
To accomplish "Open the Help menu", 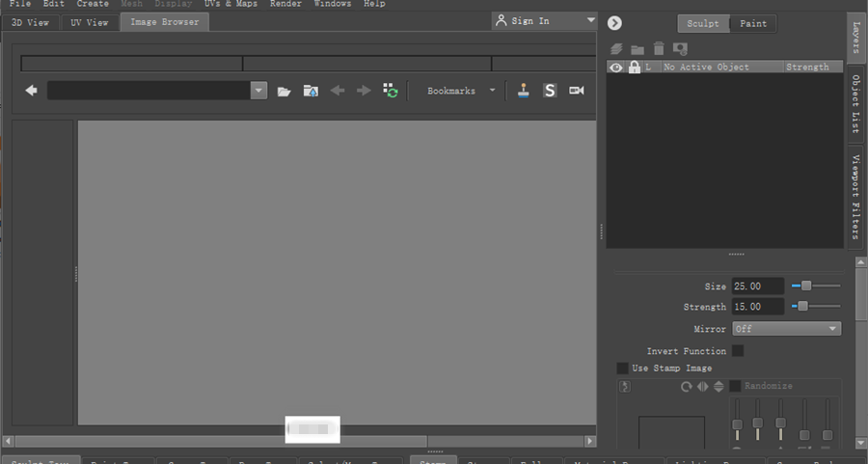I will click(374, 4).
